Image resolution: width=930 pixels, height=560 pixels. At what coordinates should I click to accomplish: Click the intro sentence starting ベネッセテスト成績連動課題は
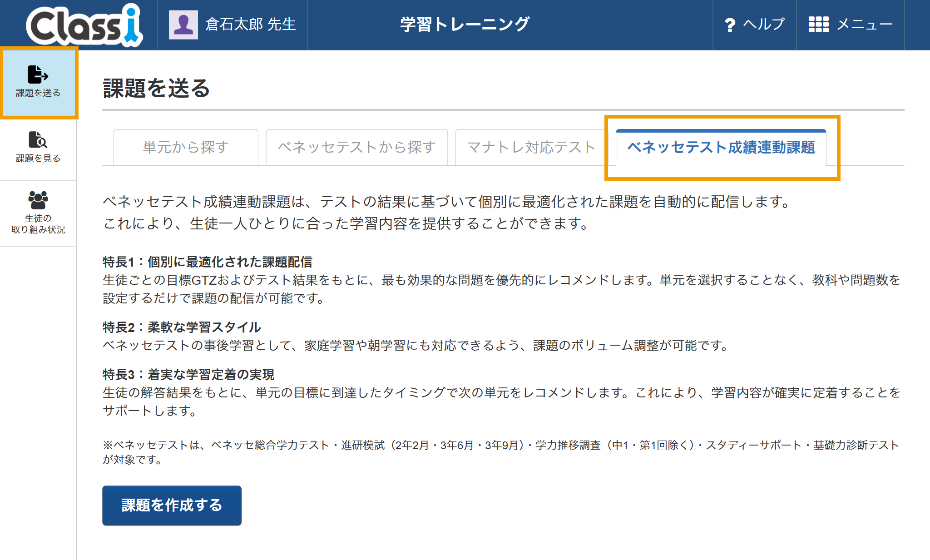coord(448,202)
